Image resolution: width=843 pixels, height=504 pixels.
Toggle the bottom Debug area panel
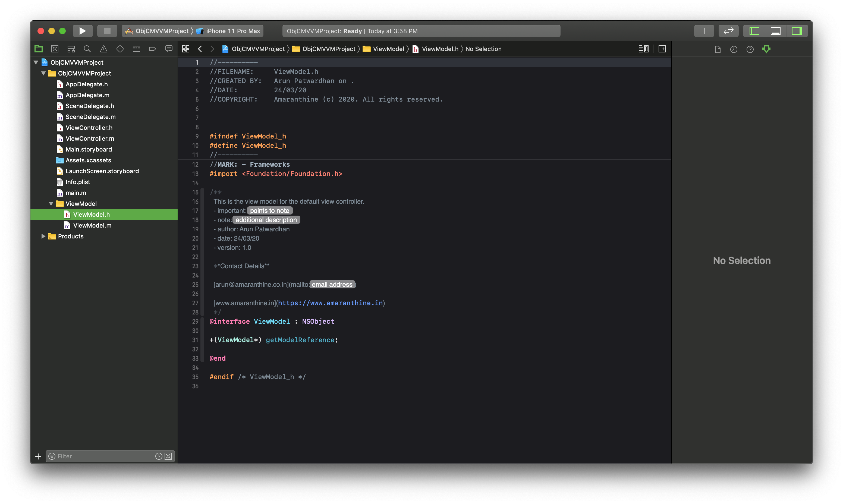coord(775,31)
